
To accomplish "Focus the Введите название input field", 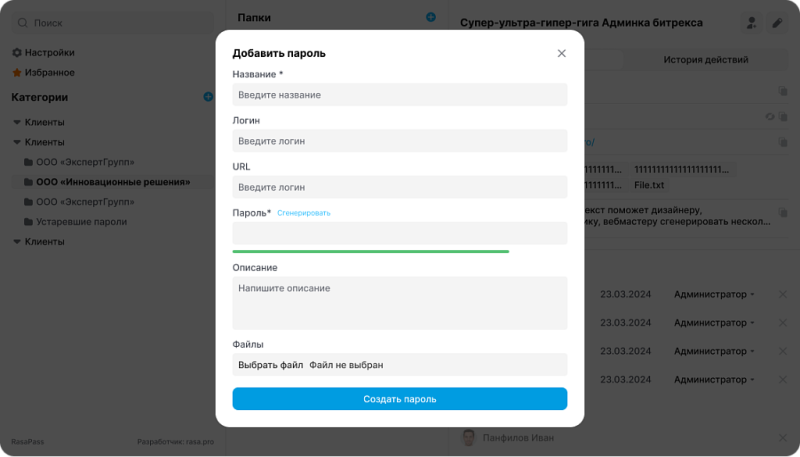I will 399,95.
